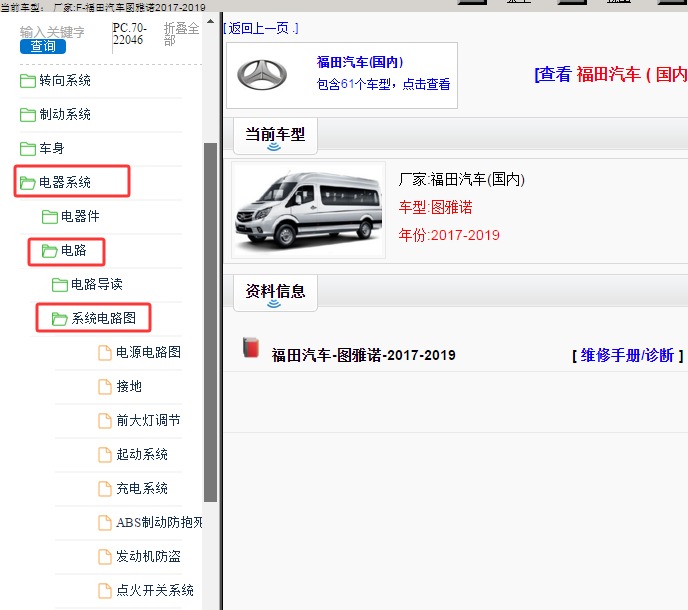Collapse the 系统电路图 open folder icon
Viewport: 688px width, 610px height.
[x=60, y=319]
